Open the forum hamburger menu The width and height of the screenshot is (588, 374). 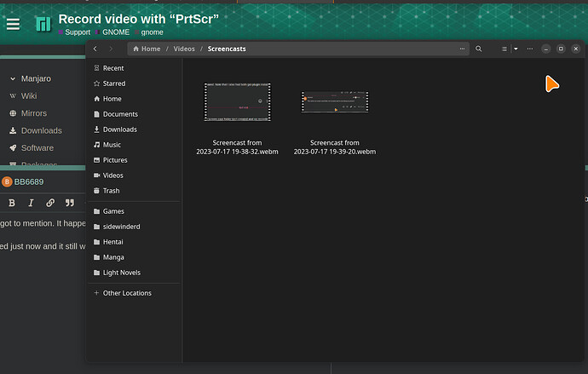coord(13,25)
